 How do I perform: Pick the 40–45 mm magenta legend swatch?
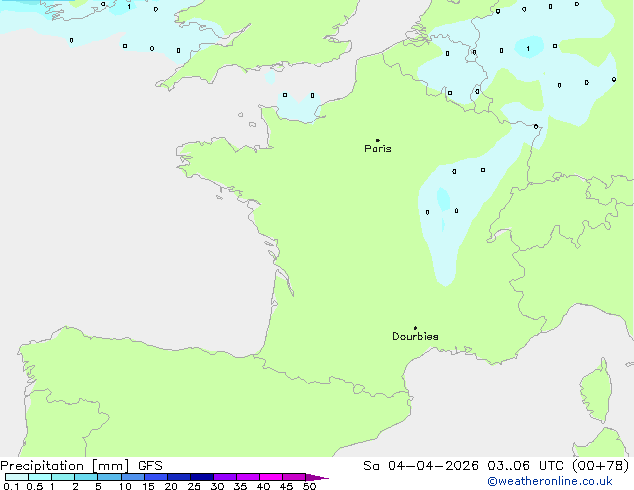[271, 477]
